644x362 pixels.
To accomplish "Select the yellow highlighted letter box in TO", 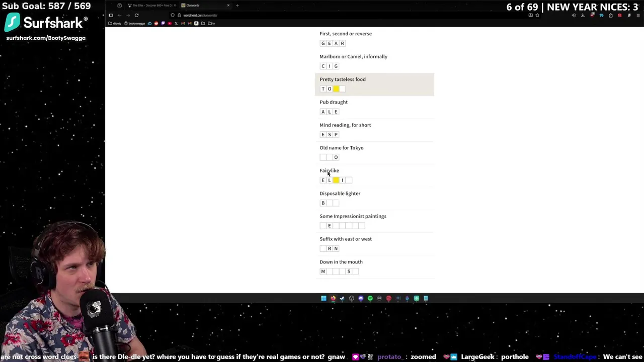I will coord(336,89).
